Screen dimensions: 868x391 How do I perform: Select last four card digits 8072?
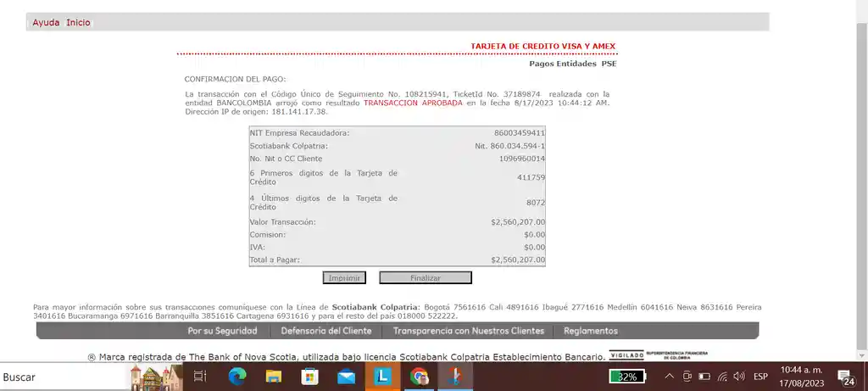coord(536,203)
